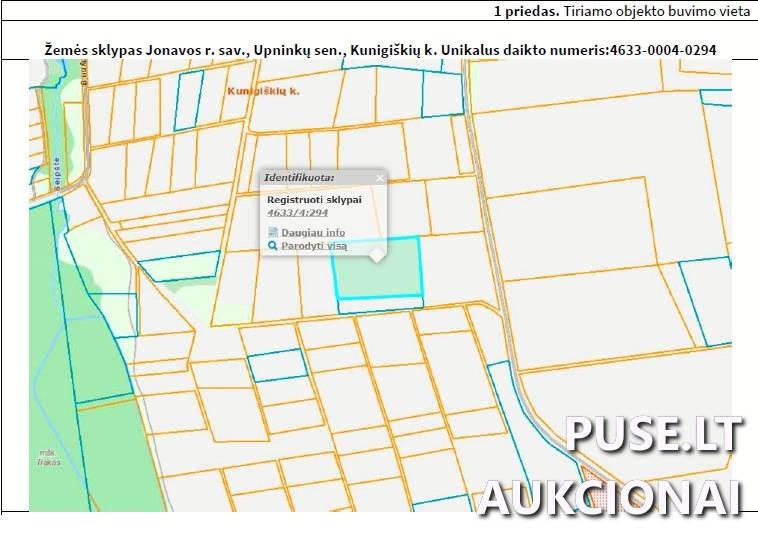This screenshot has width=758, height=533.
Task: Click the Šeipstė river label
Action: click(57, 174)
